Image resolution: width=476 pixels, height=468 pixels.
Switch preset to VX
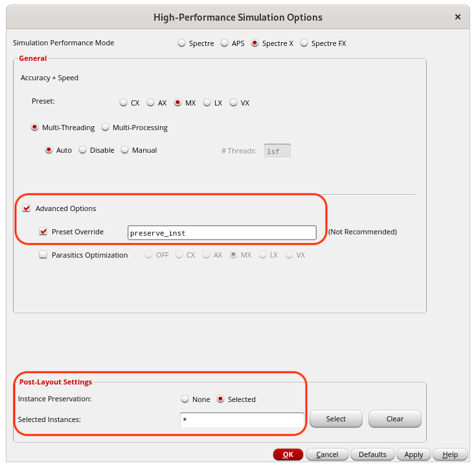(234, 103)
